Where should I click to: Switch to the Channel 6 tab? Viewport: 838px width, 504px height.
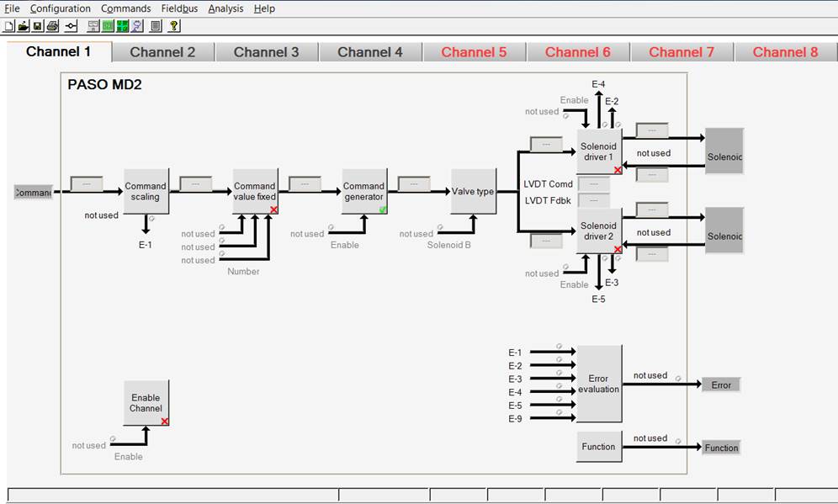click(578, 52)
